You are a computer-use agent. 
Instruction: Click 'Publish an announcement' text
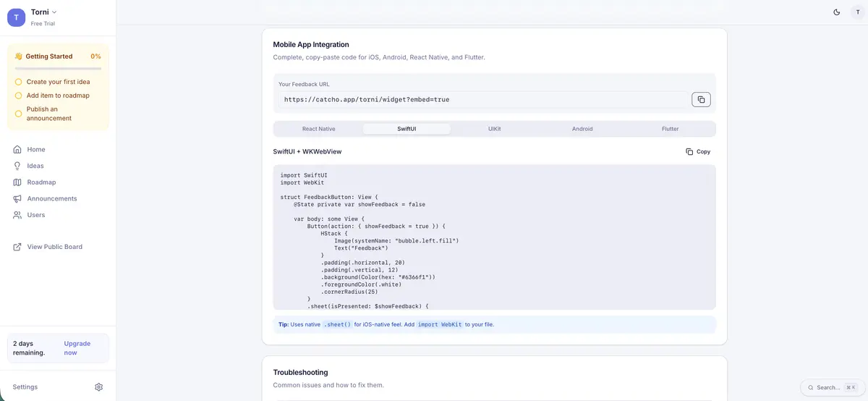coord(49,114)
